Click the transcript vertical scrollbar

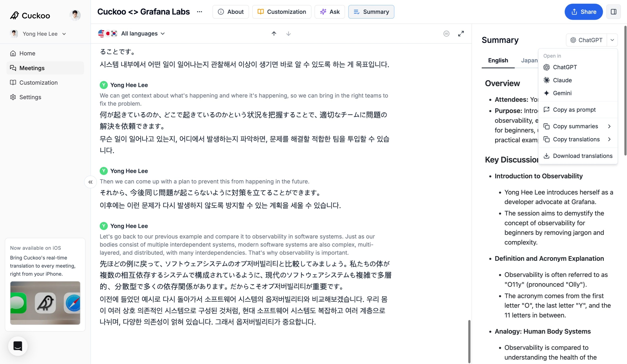click(x=469, y=342)
